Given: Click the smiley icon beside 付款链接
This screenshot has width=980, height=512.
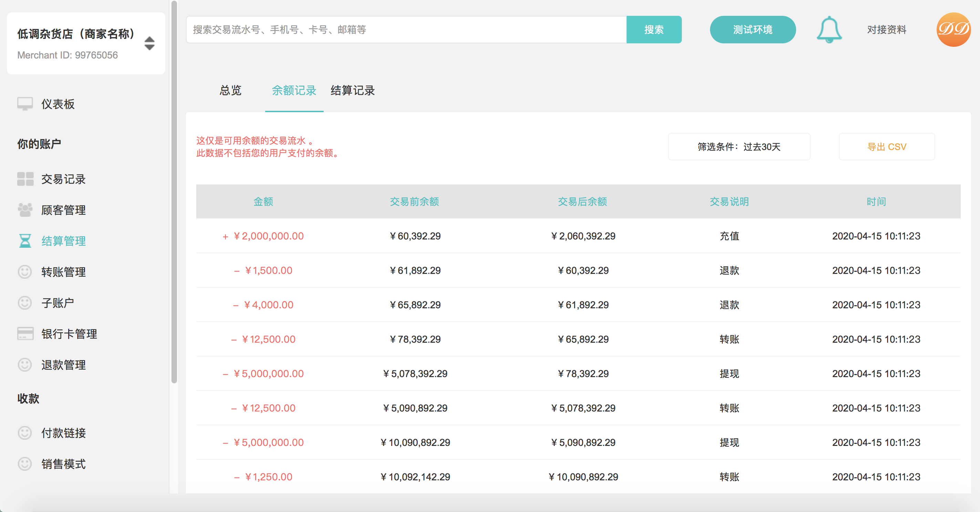Looking at the screenshot, I should (x=25, y=433).
